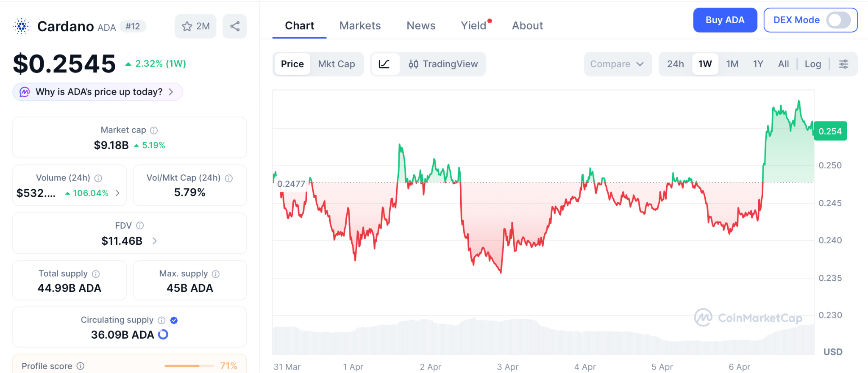The image size is (868, 373).
Task: Toggle DEX Mode switch
Action: coord(838,20)
